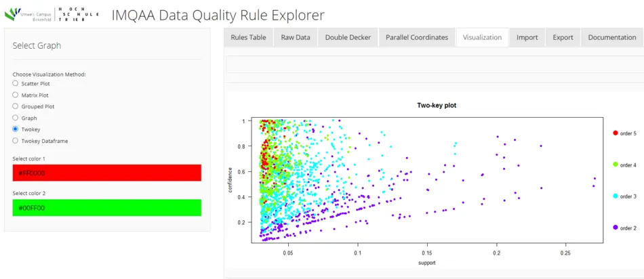This screenshot has height=279, width=644.
Task: Switch to the Export tab
Action: [563, 37]
